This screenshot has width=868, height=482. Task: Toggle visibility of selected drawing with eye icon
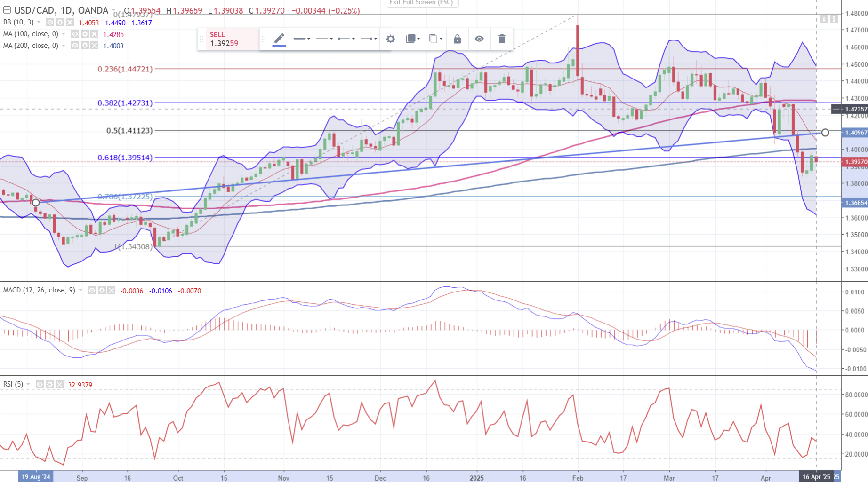[x=479, y=39]
